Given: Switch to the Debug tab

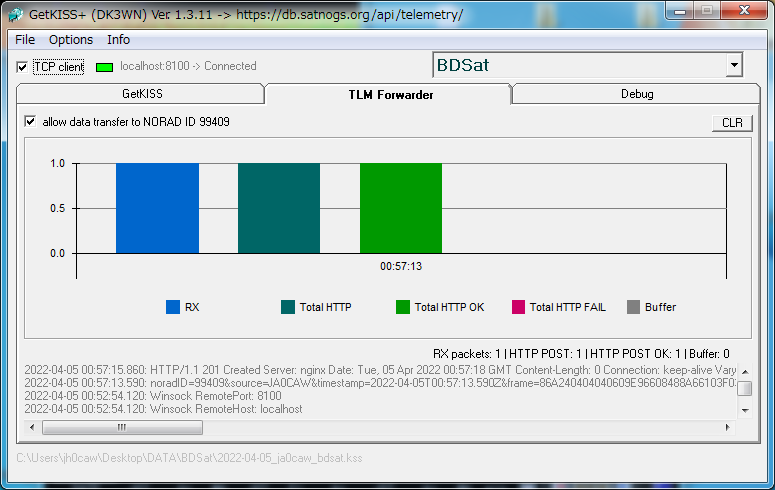Looking at the screenshot, I should 637,94.
